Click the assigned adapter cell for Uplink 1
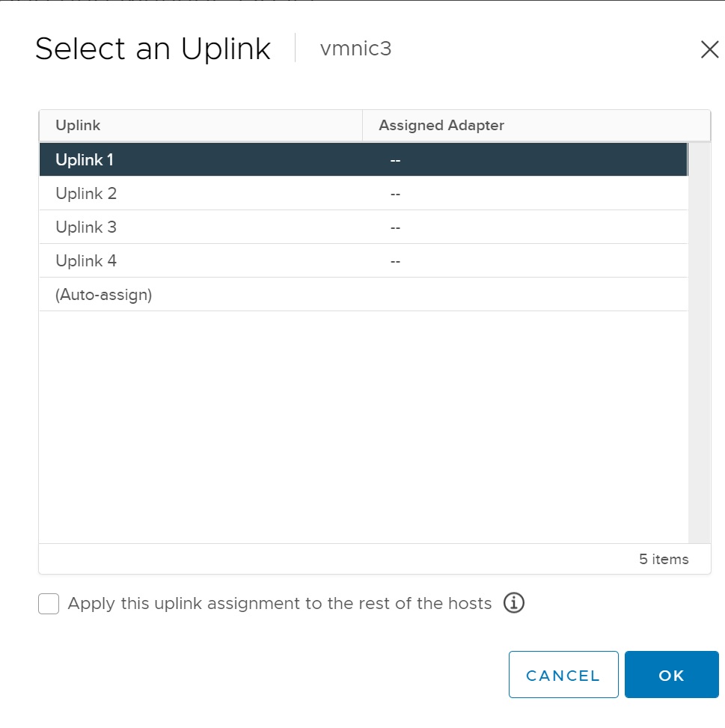The width and height of the screenshot is (725, 728). tap(395, 160)
